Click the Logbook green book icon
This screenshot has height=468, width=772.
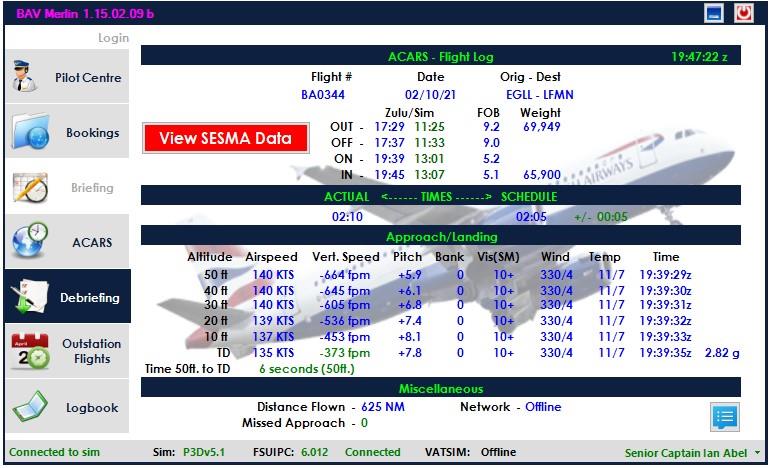30,406
